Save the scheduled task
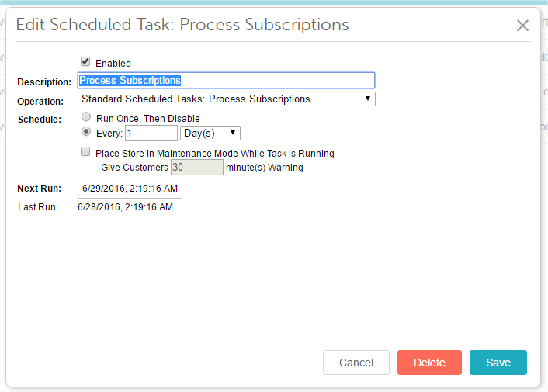The width and height of the screenshot is (548, 392). [498, 363]
